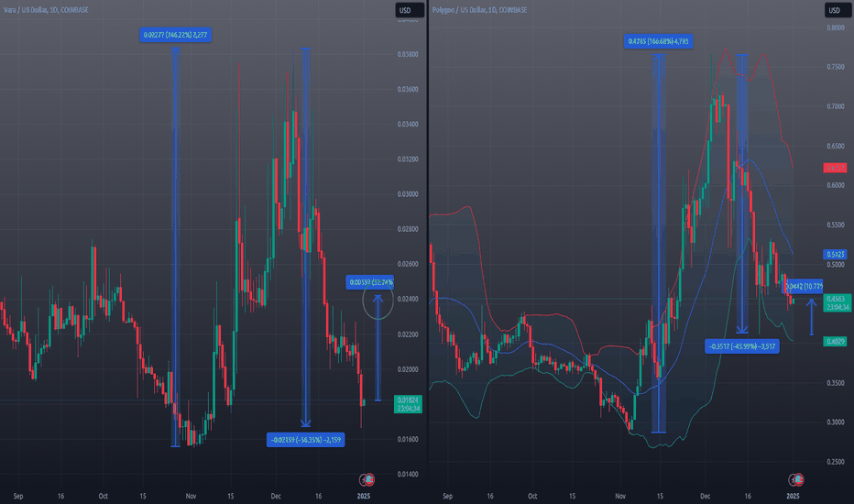
Task: Click Oct on the Polygon time axis
Action: [532, 497]
